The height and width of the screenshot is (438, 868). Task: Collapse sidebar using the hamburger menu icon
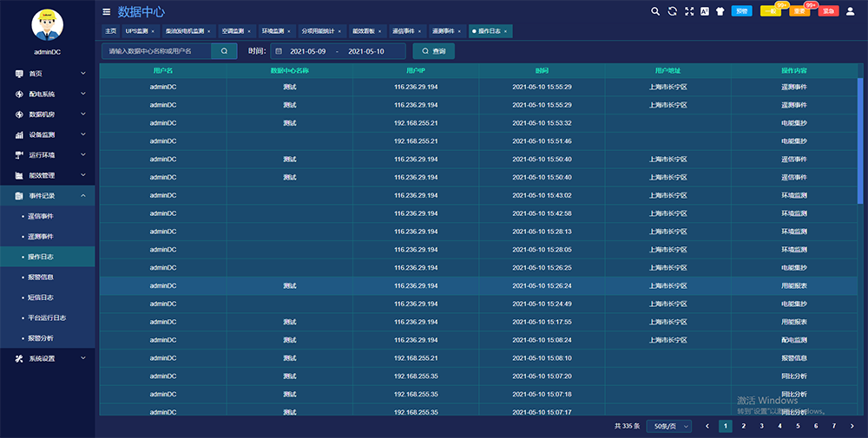(107, 12)
